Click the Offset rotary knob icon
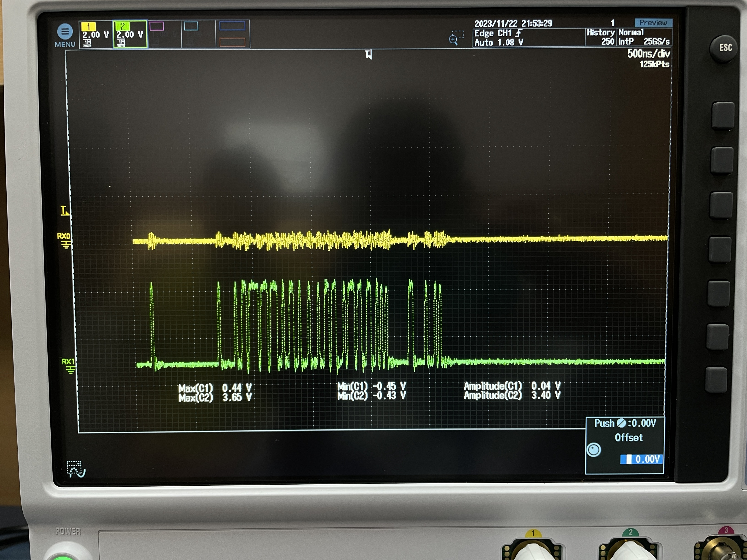 pyautogui.click(x=594, y=450)
